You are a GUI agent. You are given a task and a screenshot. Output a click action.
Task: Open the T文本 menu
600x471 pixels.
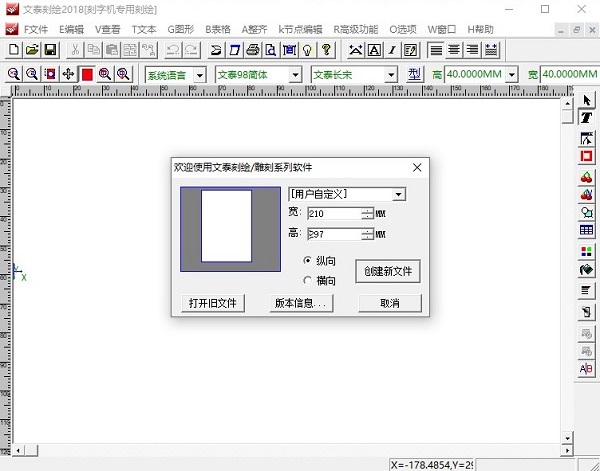click(144, 29)
